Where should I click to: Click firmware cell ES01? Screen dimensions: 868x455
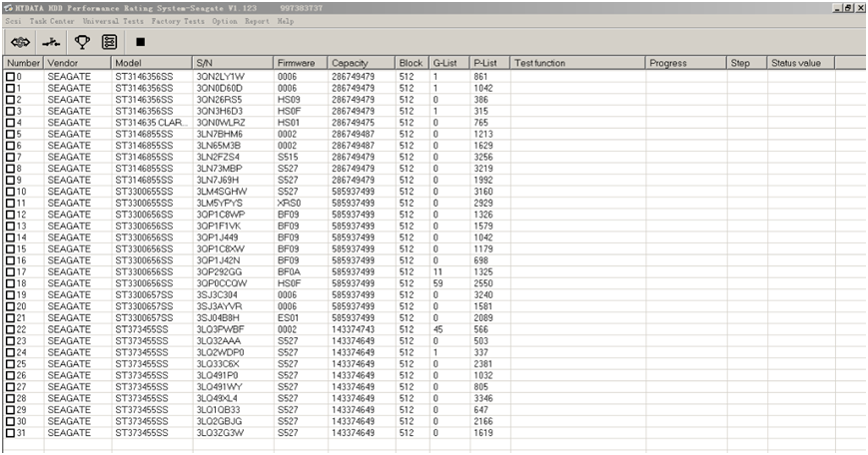coord(288,318)
